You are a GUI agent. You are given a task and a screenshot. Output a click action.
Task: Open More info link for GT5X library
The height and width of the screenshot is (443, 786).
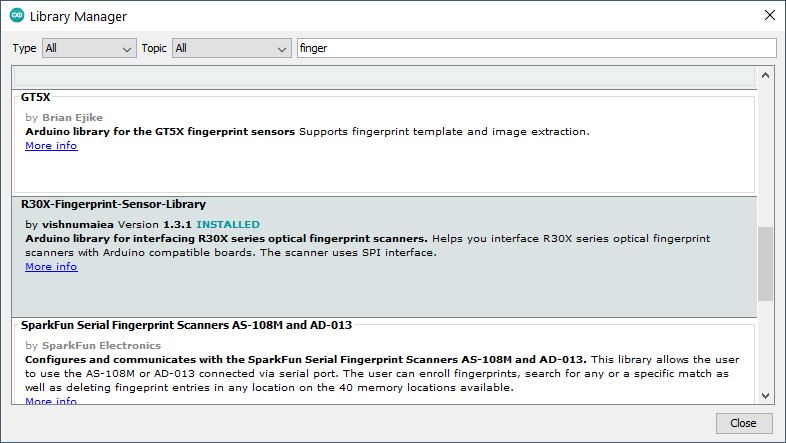tap(51, 145)
